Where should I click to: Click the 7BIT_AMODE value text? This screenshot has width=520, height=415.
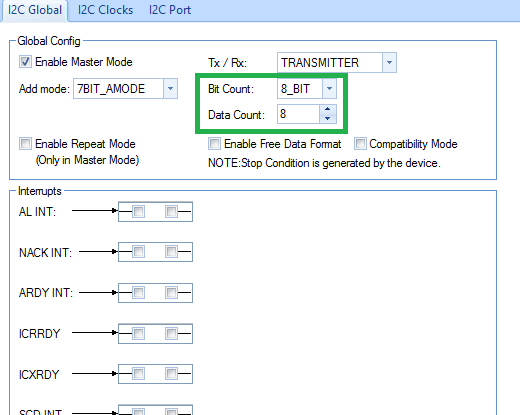pos(111,89)
